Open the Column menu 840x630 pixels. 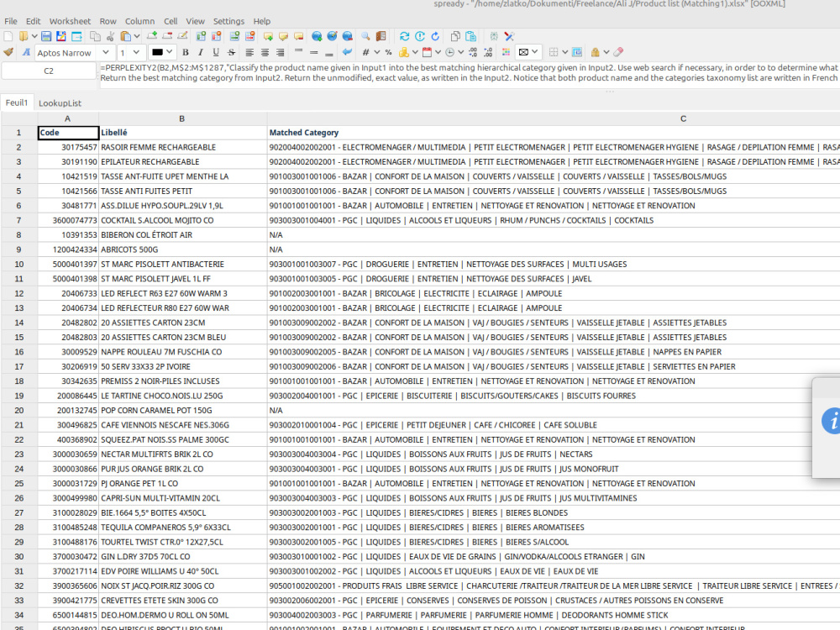pos(139,21)
